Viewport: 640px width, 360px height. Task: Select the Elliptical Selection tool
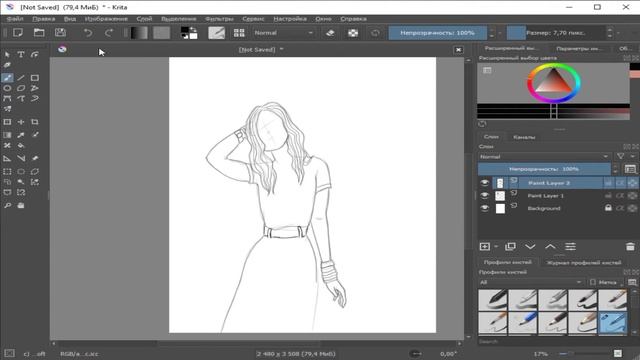(x=21, y=171)
